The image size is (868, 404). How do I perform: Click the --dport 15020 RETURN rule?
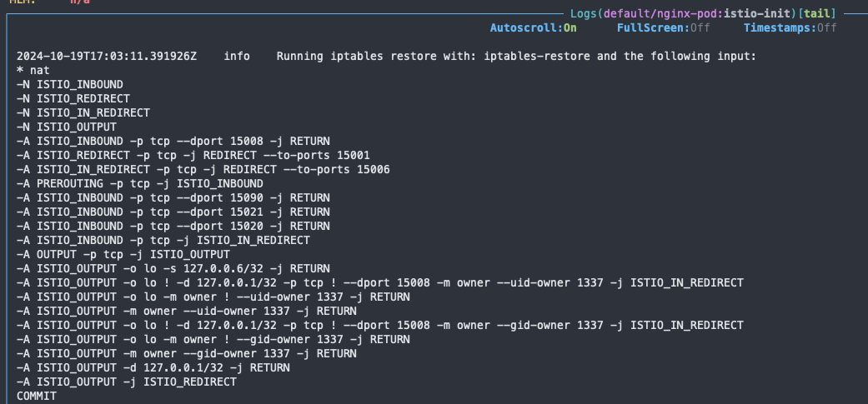(x=173, y=226)
